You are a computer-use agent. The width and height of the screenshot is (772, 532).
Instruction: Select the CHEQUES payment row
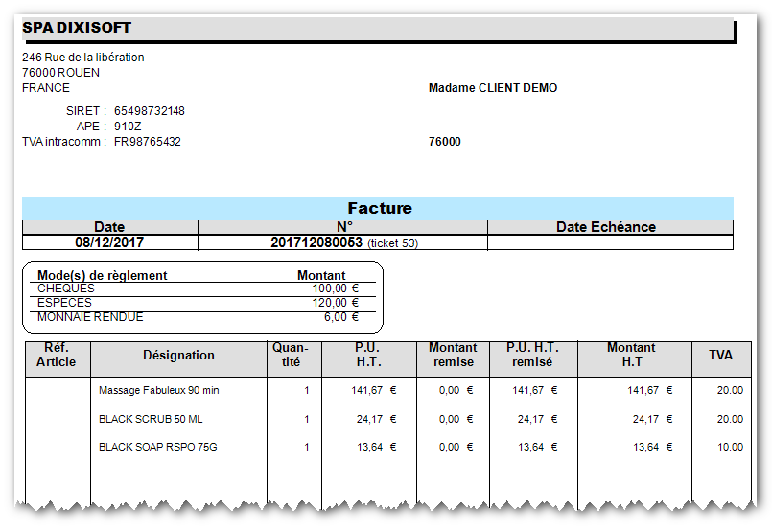(x=203, y=289)
